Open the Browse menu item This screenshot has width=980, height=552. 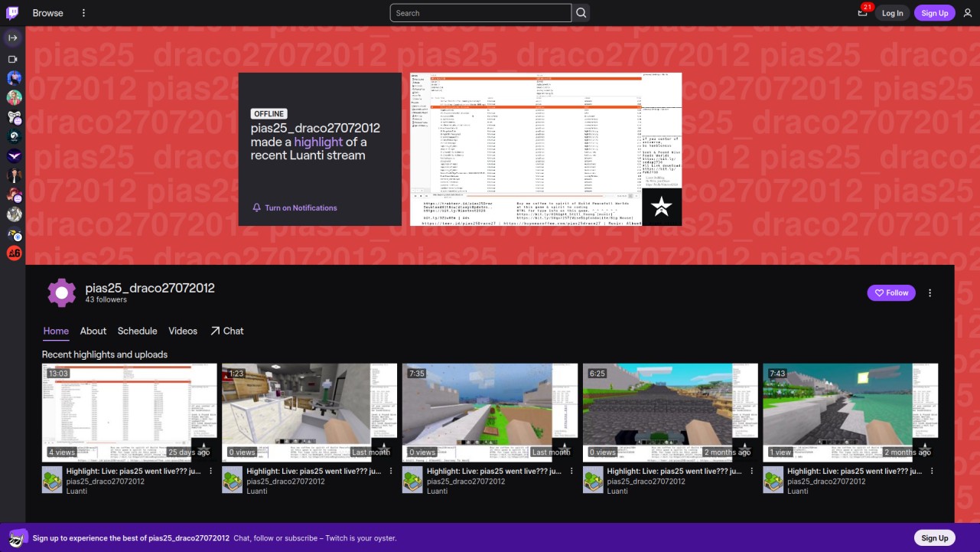48,13
